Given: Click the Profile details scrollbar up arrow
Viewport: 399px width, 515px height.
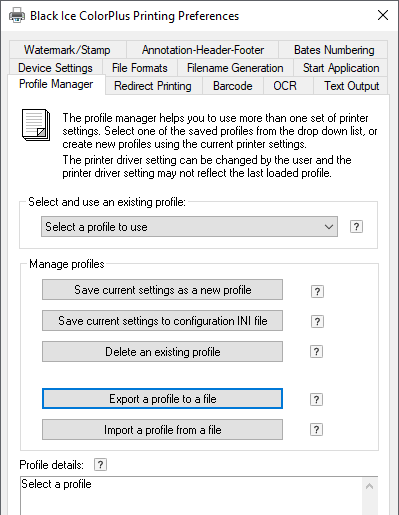Looking at the screenshot, I should click(x=369, y=486).
